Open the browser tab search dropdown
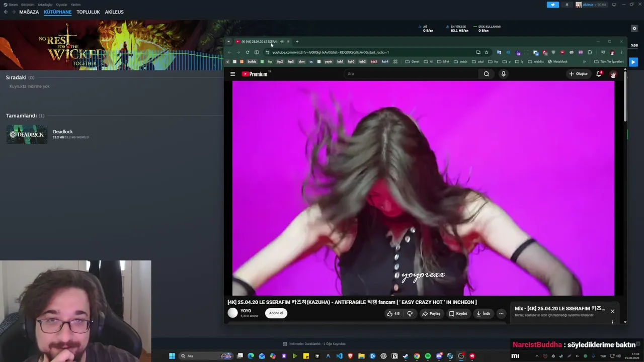The image size is (644, 362). (x=228, y=42)
